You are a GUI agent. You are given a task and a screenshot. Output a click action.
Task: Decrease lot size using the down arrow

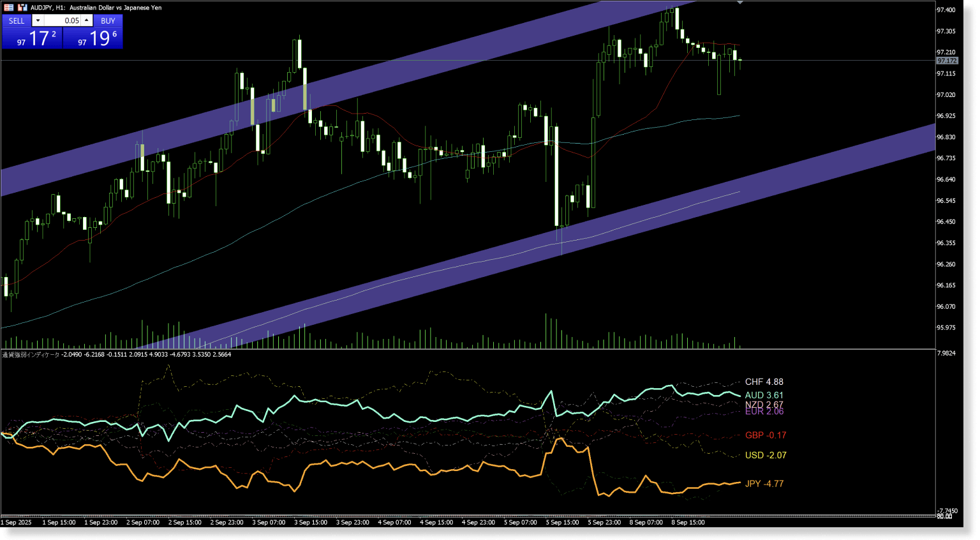(x=38, y=20)
